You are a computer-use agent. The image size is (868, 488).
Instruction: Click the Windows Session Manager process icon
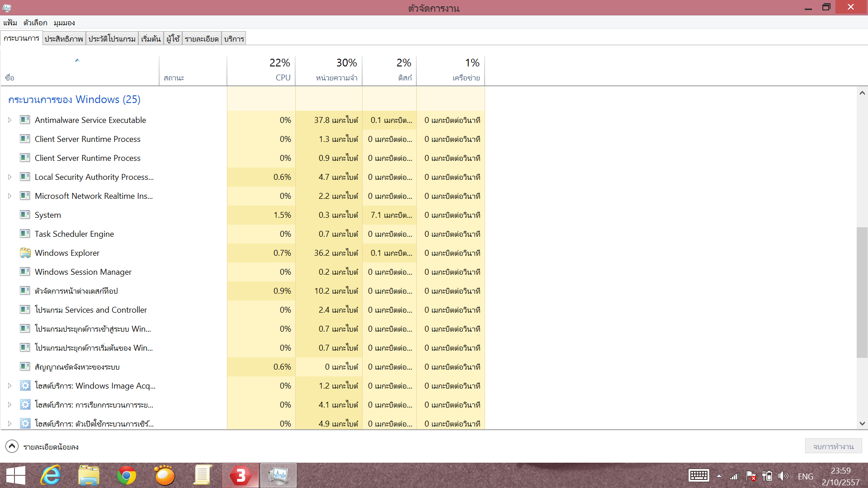(25, 272)
